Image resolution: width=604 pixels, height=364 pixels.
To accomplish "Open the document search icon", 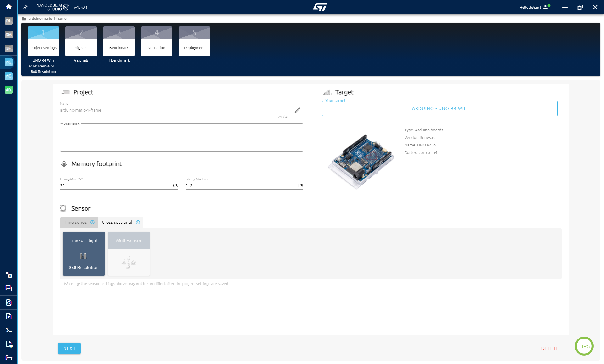I will click(x=9, y=302).
